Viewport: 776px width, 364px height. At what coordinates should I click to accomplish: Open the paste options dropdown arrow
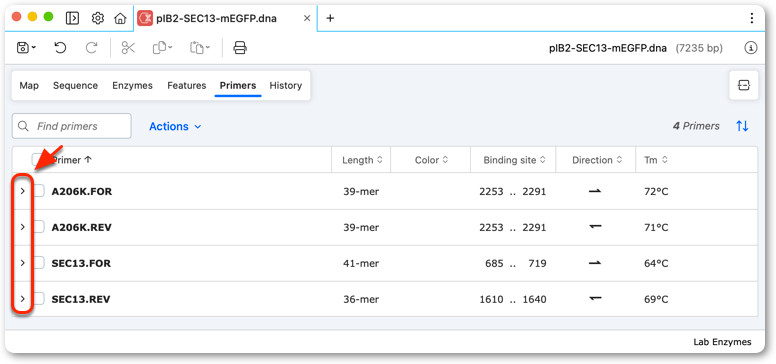208,48
